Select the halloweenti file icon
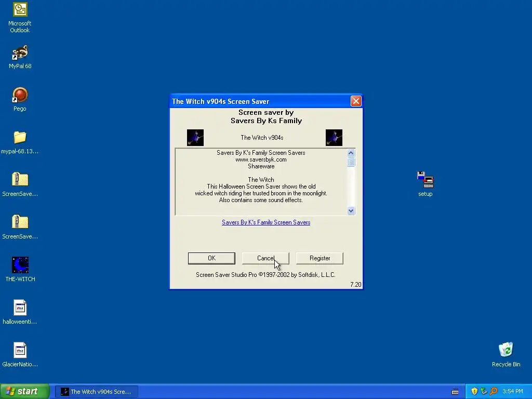The height and width of the screenshot is (399, 532). pyautogui.click(x=20, y=312)
